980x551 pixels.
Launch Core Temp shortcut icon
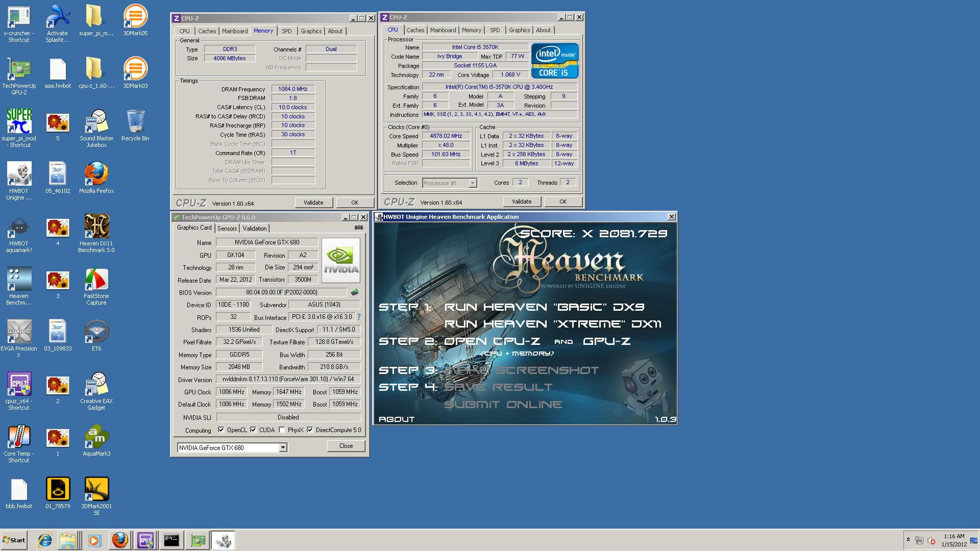coord(19,437)
